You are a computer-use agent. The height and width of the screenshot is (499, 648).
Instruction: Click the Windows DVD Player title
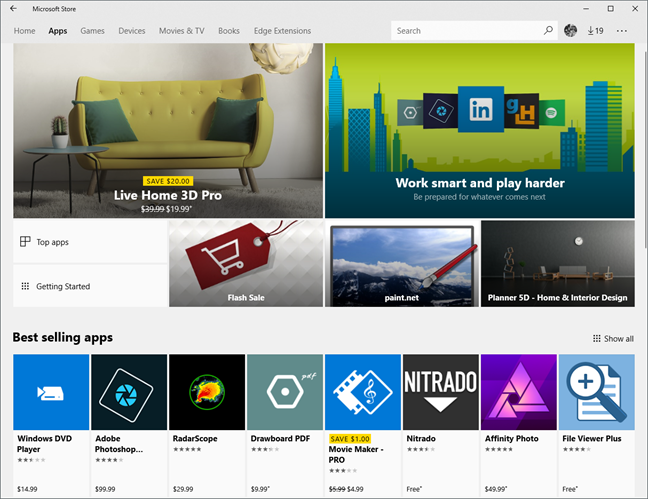point(45,444)
